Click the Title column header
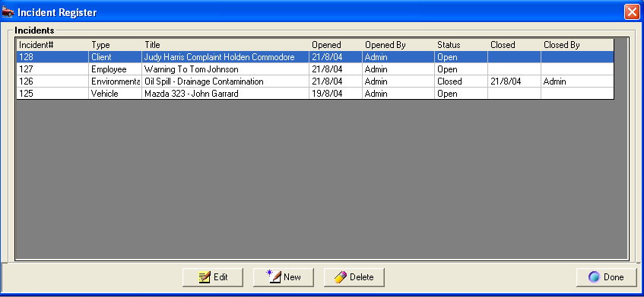The height and width of the screenshot is (297, 644). (226, 45)
